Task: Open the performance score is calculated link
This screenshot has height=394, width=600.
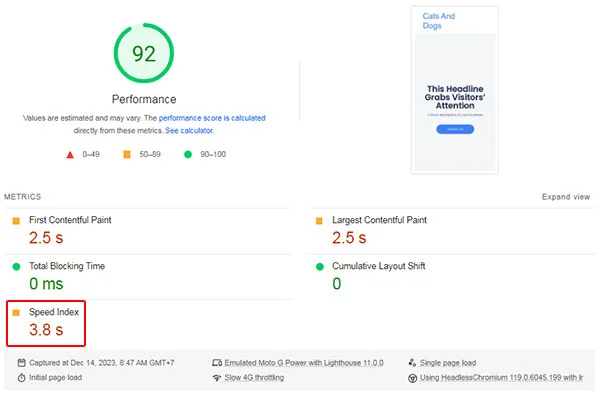Action: pyautogui.click(x=212, y=118)
